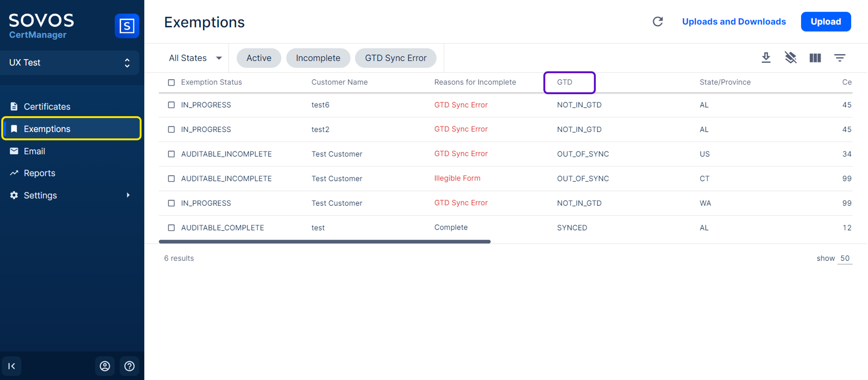
Task: Open the user profile icon
Action: [105, 366]
